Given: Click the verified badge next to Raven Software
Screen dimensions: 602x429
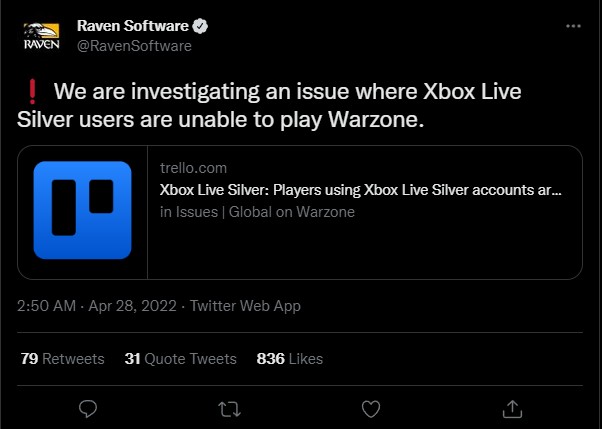Looking at the screenshot, I should click(200, 25).
